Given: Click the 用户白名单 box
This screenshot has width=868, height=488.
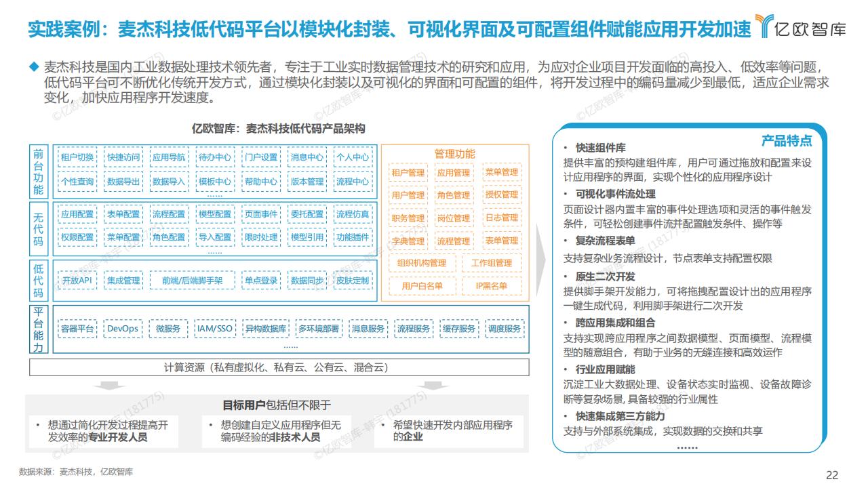Looking at the screenshot, I should [422, 286].
